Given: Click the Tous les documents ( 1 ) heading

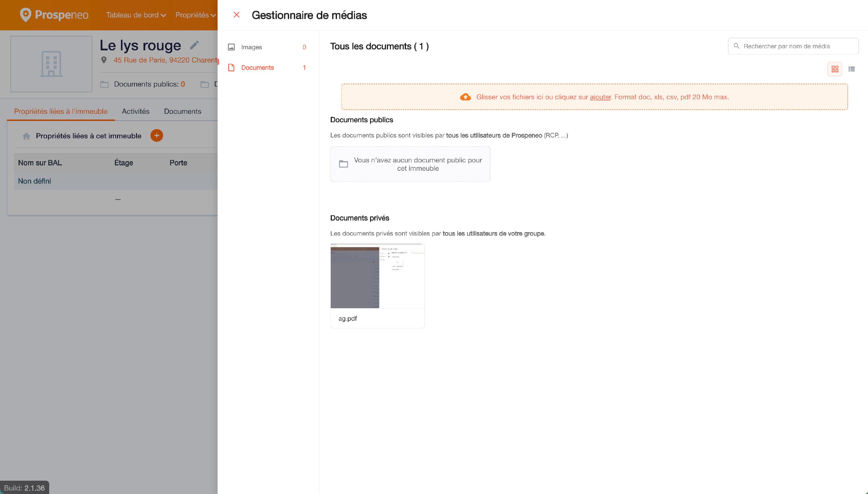Looking at the screenshot, I should (379, 47).
